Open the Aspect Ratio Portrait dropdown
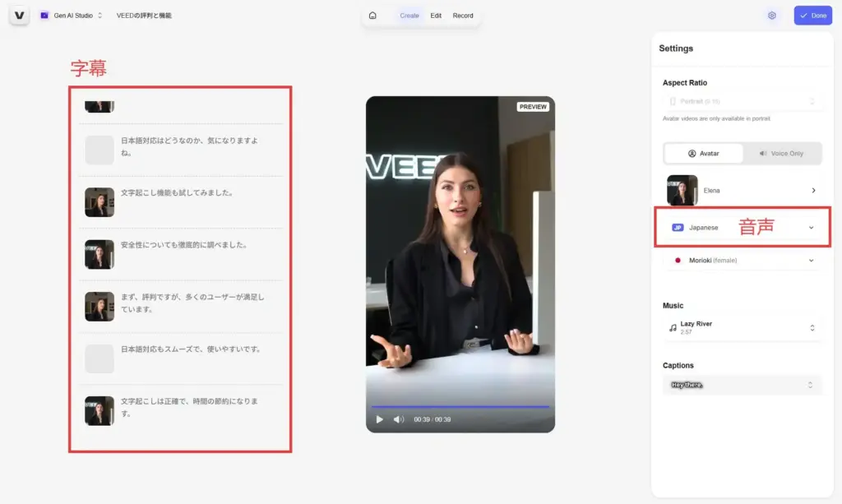 click(743, 101)
